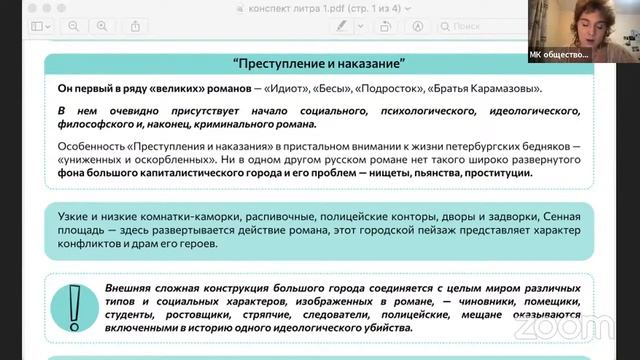
Task: Click text Он первый в ряду «великих» романов
Action: [x=154, y=89]
